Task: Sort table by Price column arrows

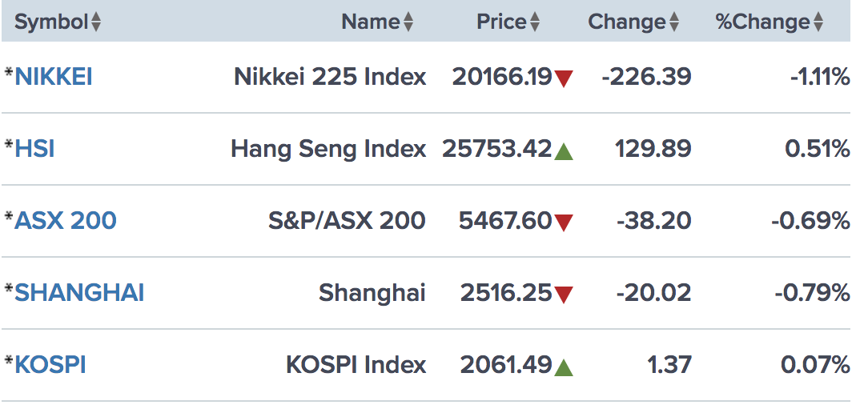Action: point(535,22)
